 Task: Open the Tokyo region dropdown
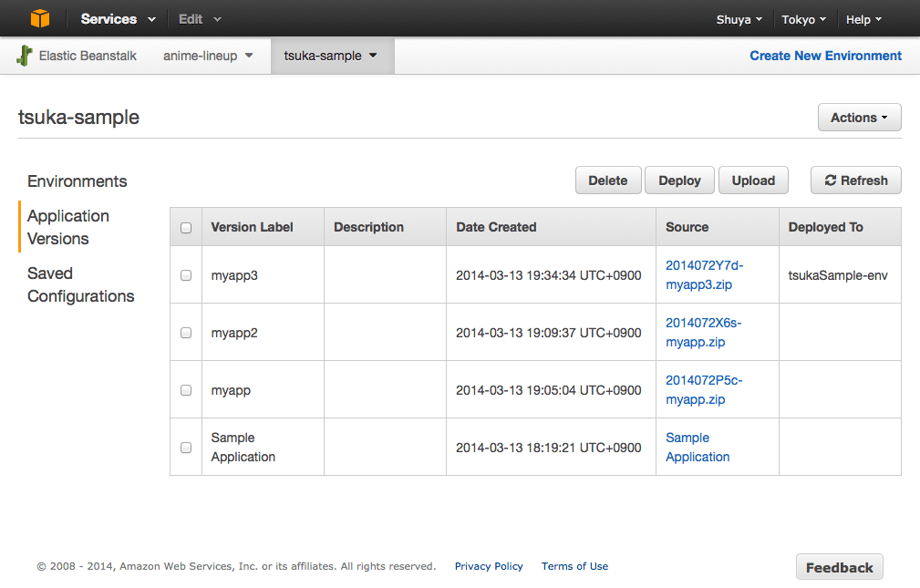point(804,19)
